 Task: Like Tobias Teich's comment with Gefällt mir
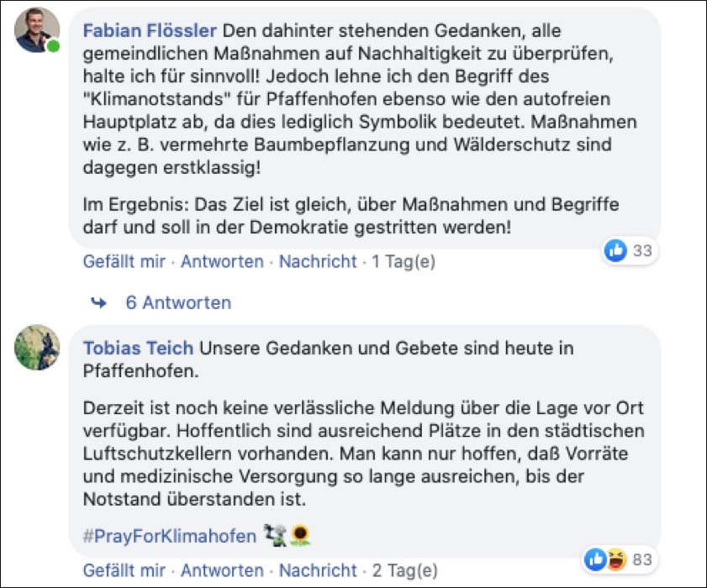(x=124, y=570)
